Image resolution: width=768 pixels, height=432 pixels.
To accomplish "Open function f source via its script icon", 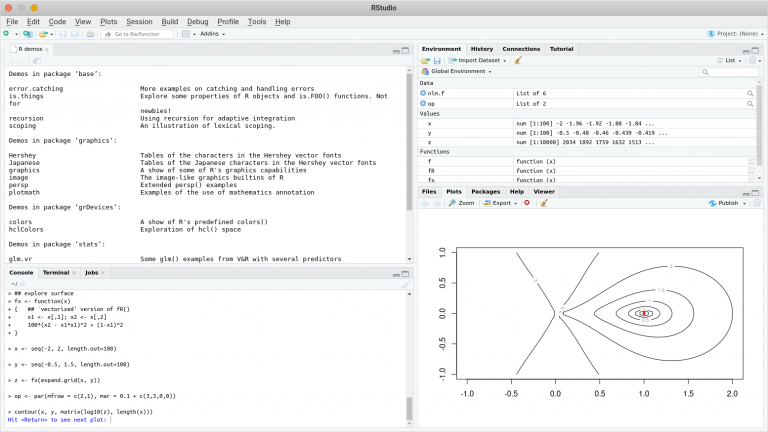I will [x=751, y=161].
